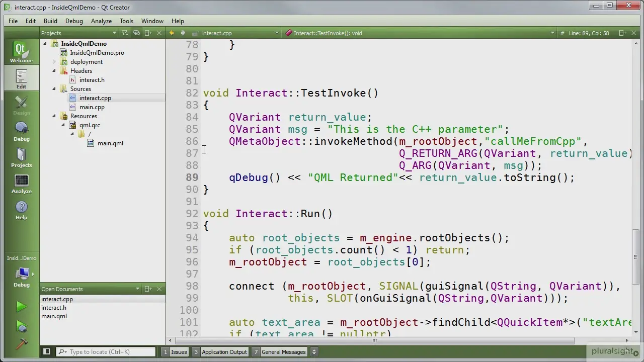Image resolution: width=644 pixels, height=362 pixels.
Task: Toggle the left sidebar visibility
Action: coord(46,352)
